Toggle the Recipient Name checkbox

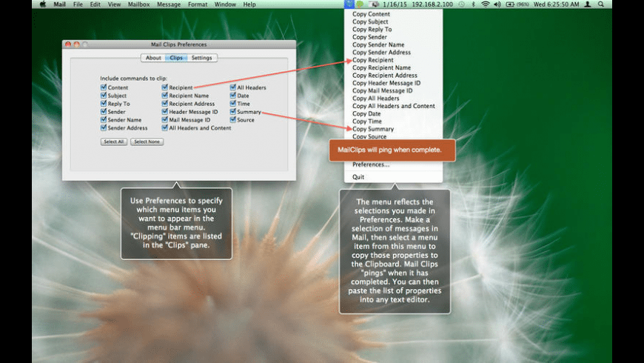click(x=164, y=96)
